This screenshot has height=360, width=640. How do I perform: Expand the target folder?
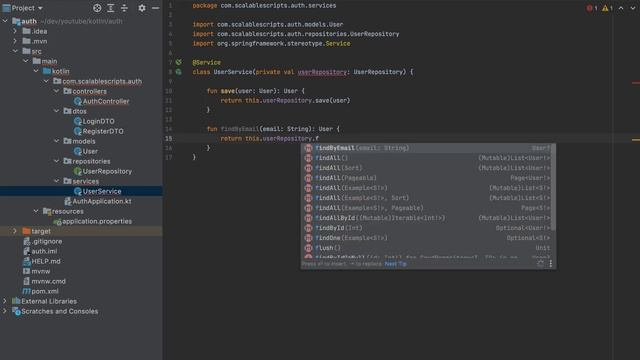[15, 231]
